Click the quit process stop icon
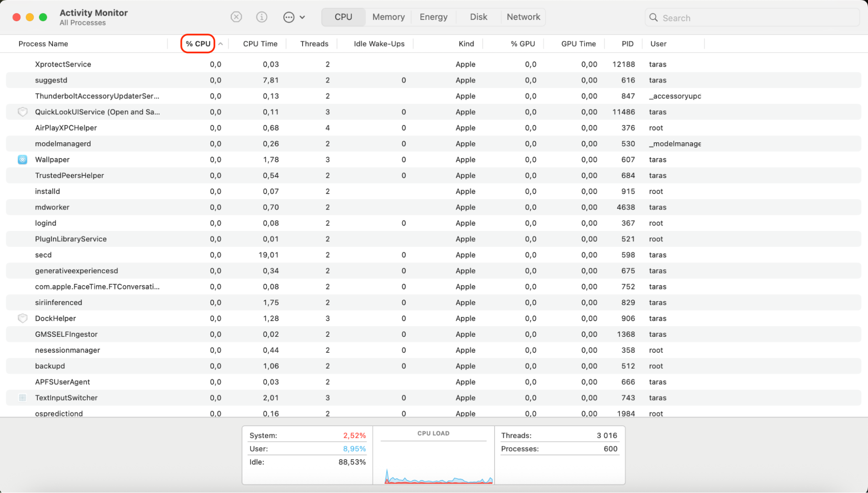The width and height of the screenshot is (868, 493). point(236,17)
